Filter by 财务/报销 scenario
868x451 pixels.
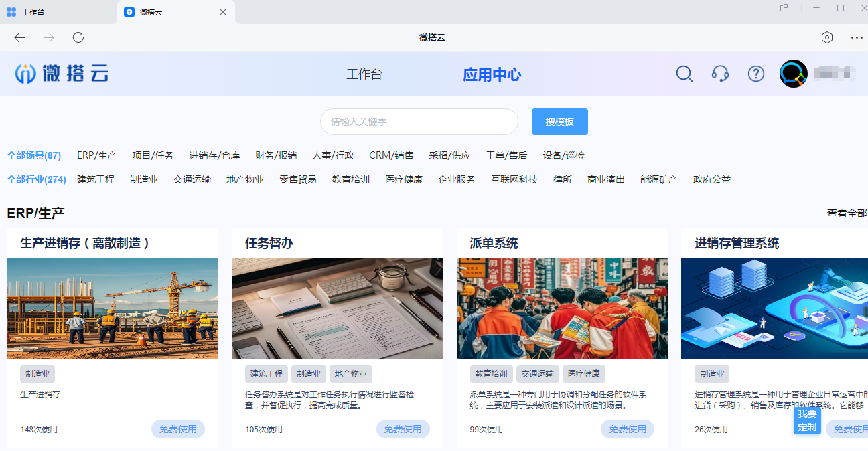276,155
